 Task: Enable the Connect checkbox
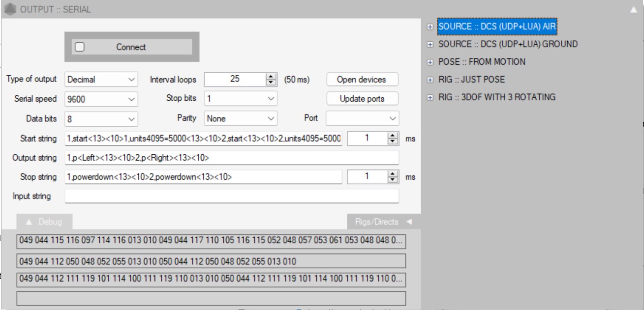click(80, 47)
